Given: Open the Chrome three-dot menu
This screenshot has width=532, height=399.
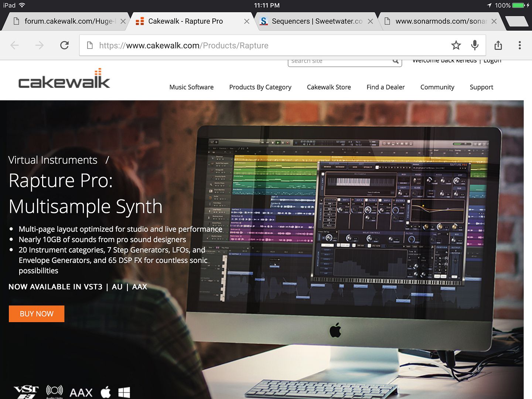Looking at the screenshot, I should [x=519, y=45].
